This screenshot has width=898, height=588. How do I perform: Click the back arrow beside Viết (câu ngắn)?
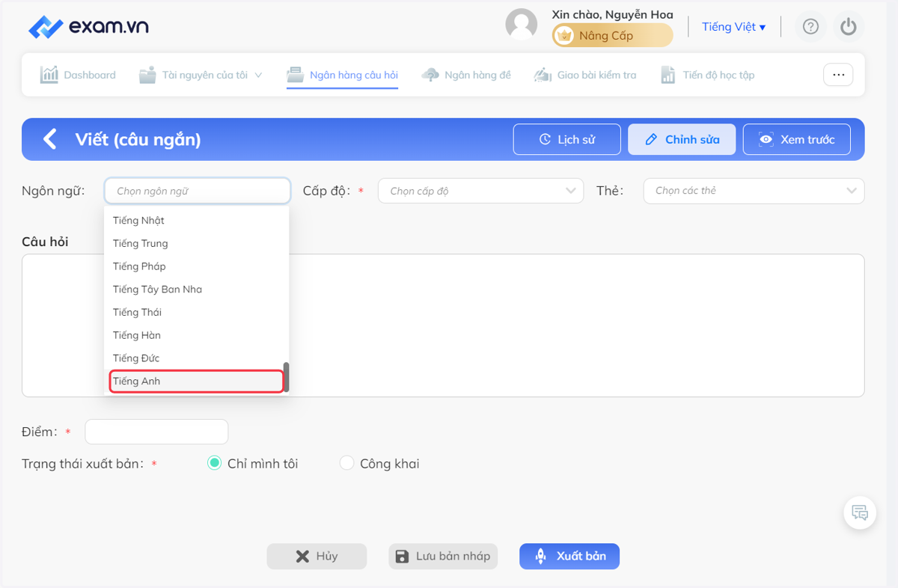[x=50, y=139]
